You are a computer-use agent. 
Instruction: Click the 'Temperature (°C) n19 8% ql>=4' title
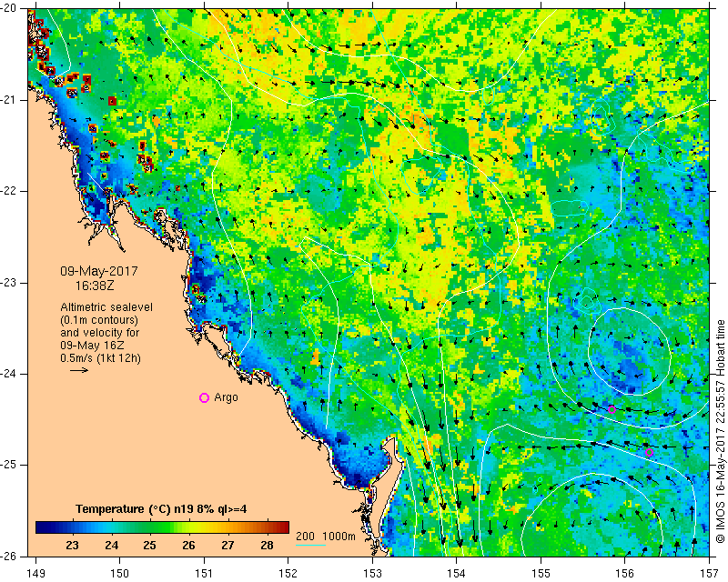(x=161, y=509)
